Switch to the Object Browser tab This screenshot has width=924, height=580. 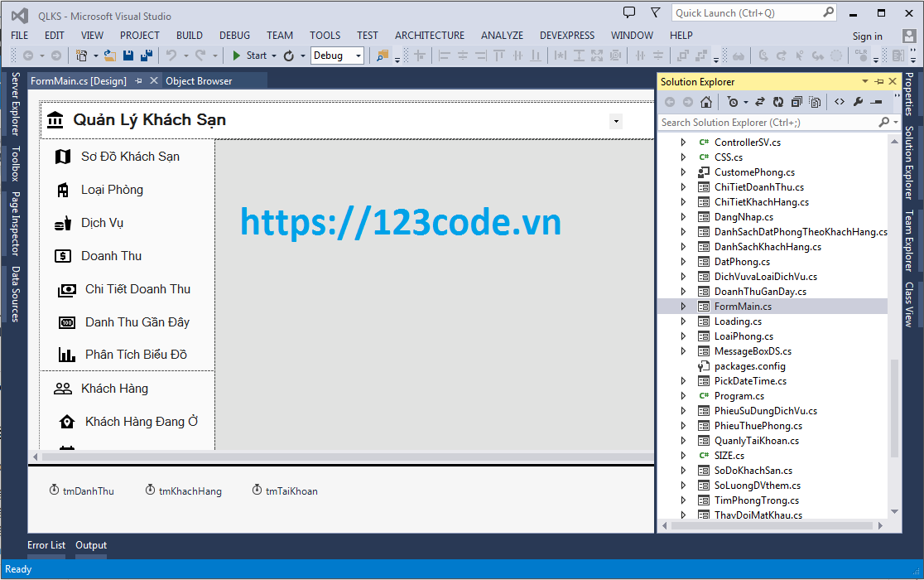pyautogui.click(x=199, y=80)
